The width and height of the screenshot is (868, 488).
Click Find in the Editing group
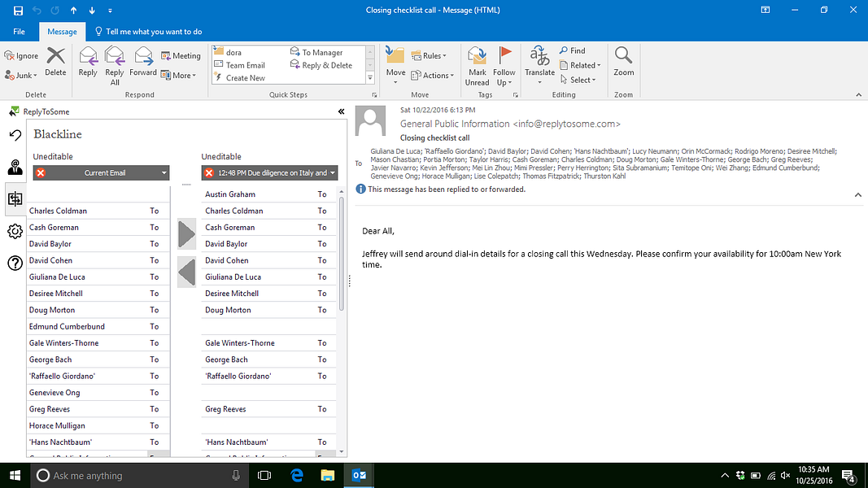click(572, 50)
